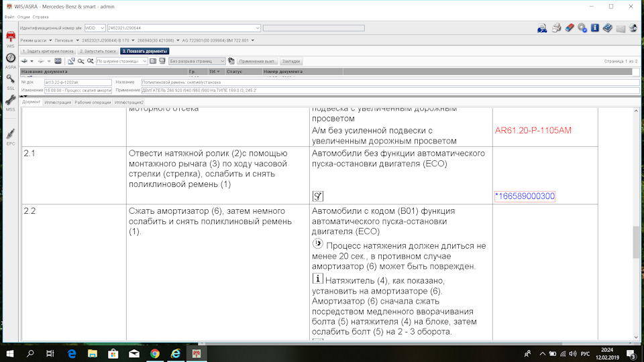Click the AR61.20-P-1105AM document link
Image resolution: width=644 pixels, height=362 pixels.
click(533, 131)
